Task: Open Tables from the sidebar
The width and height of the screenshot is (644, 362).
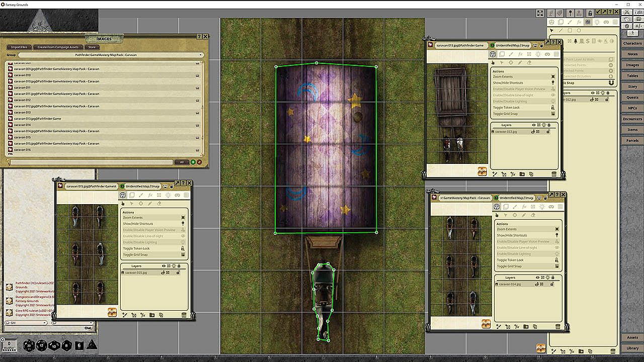Action: tap(632, 76)
